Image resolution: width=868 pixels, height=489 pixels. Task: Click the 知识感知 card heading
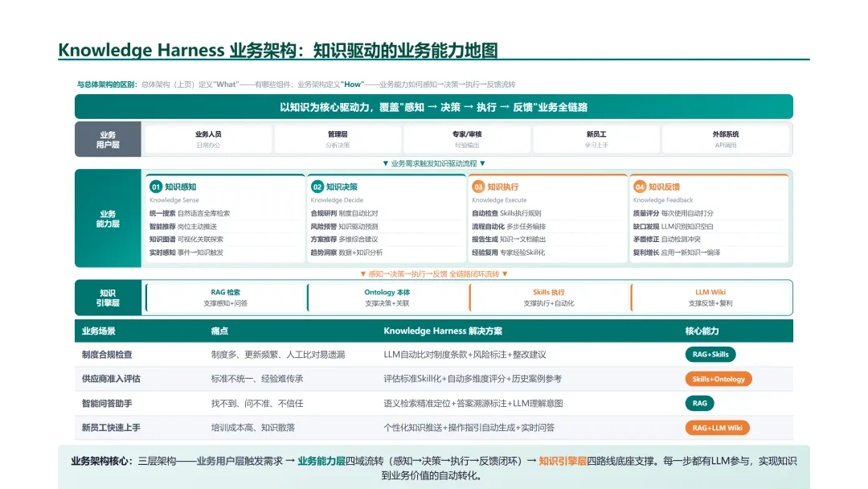181,187
